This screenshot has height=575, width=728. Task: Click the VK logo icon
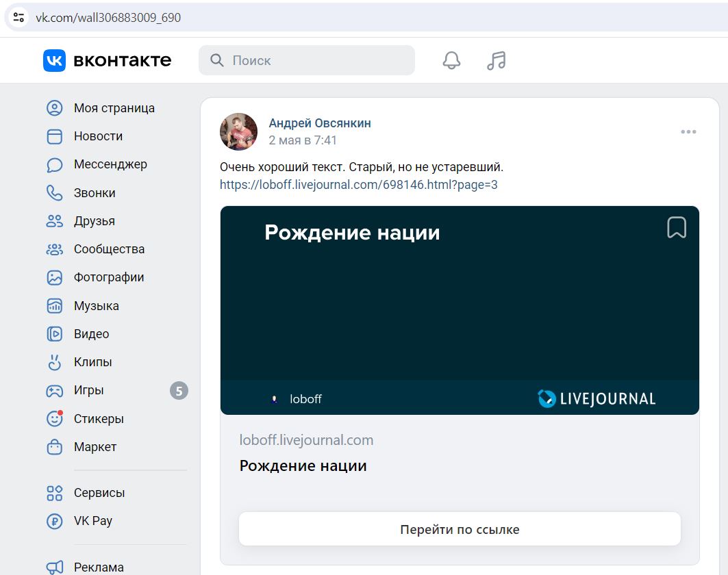pyautogui.click(x=54, y=60)
